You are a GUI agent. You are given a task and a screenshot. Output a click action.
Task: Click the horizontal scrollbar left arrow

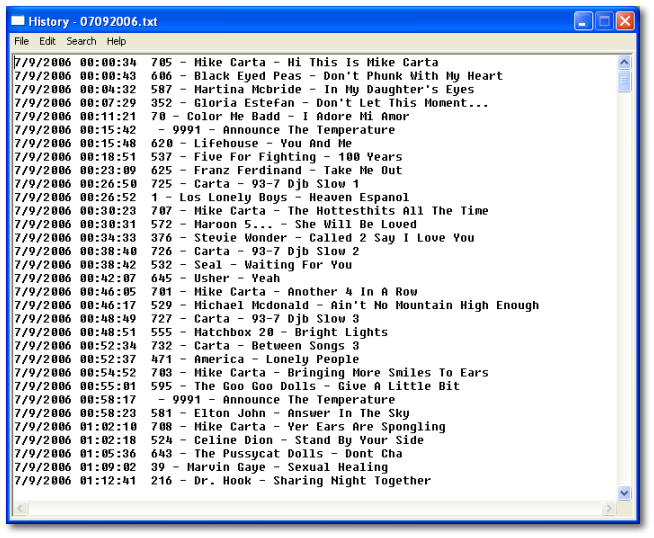coord(20,509)
